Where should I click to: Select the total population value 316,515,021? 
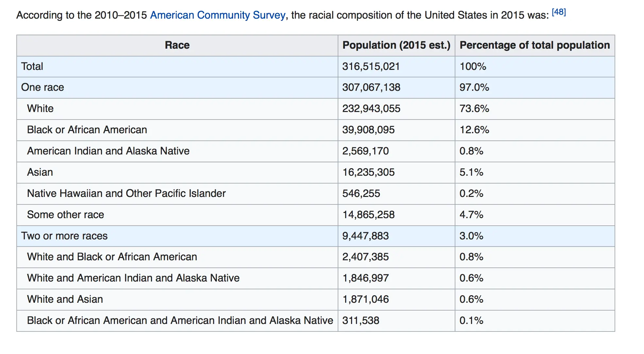tap(371, 66)
